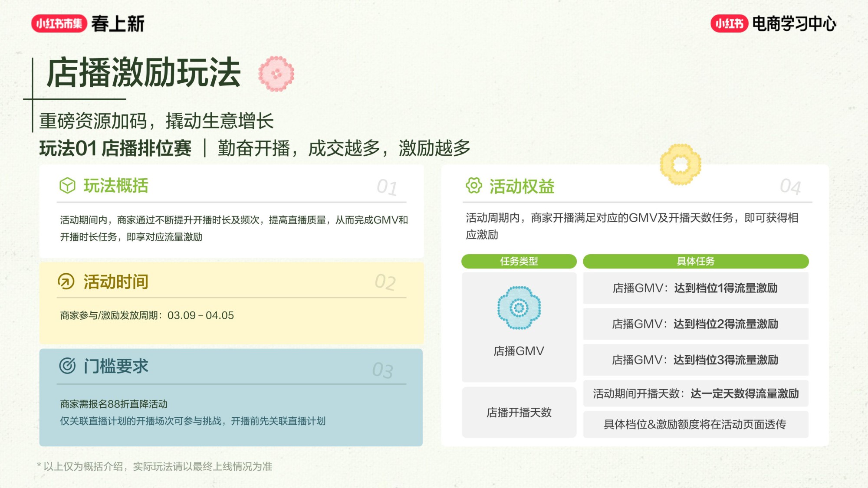
Task: Click the 达到档位3得流量激励 row
Action: (x=696, y=360)
